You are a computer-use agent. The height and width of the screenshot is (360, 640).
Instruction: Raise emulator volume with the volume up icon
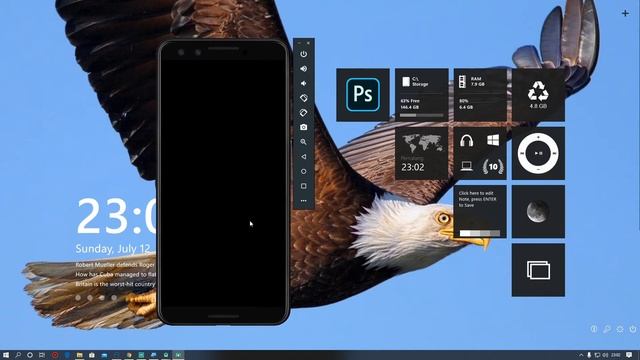(x=303, y=69)
